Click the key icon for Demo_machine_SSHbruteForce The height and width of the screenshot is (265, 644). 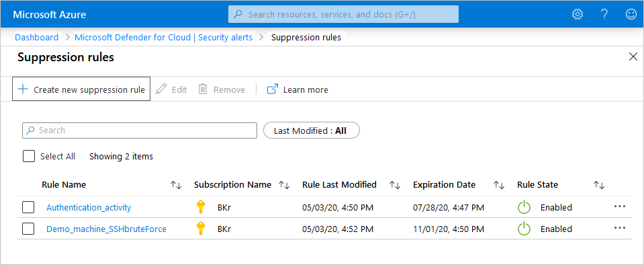pyautogui.click(x=200, y=229)
